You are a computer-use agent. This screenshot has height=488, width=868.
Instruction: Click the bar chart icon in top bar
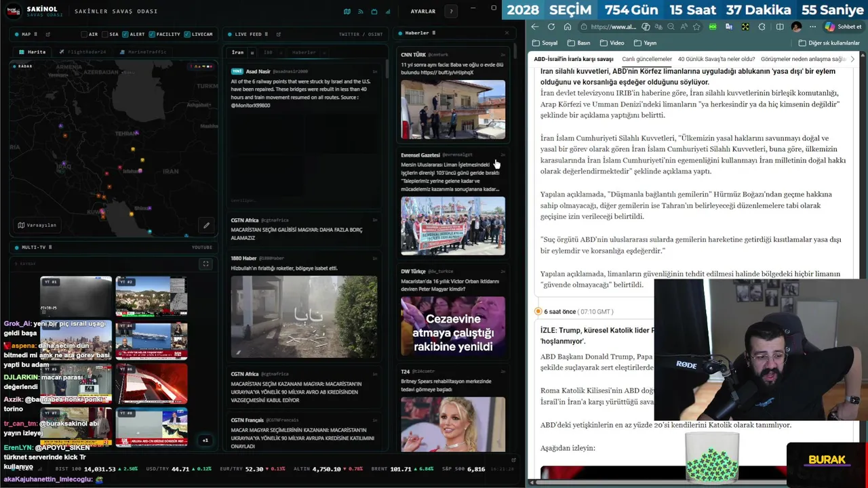388,12
